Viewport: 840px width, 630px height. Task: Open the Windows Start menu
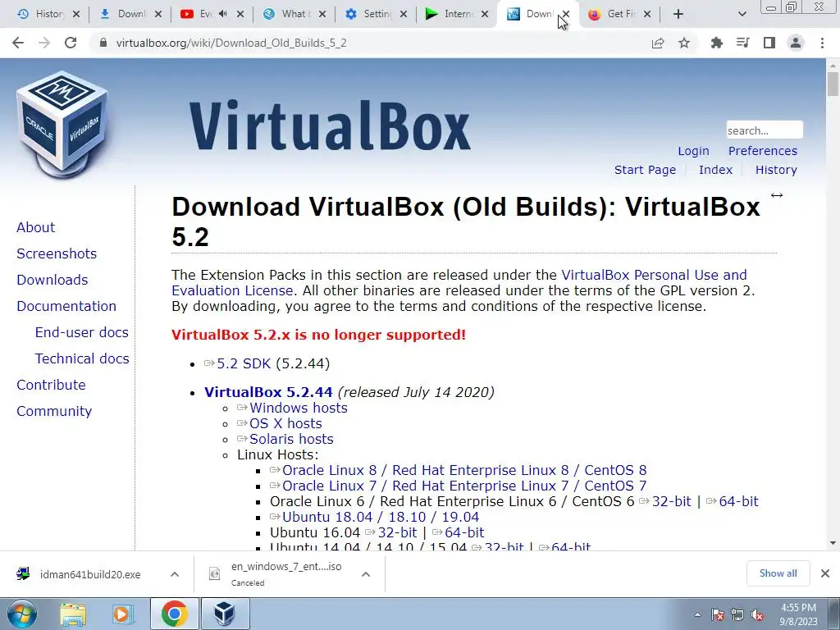point(21,614)
